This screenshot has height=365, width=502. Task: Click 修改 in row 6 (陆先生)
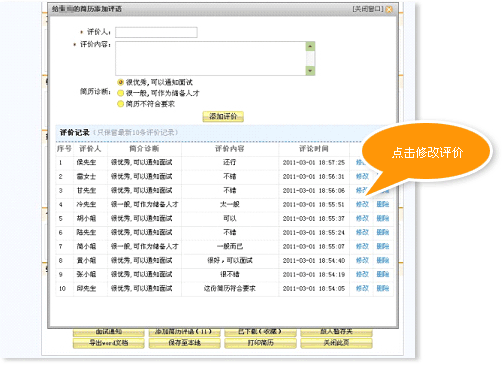tap(362, 232)
